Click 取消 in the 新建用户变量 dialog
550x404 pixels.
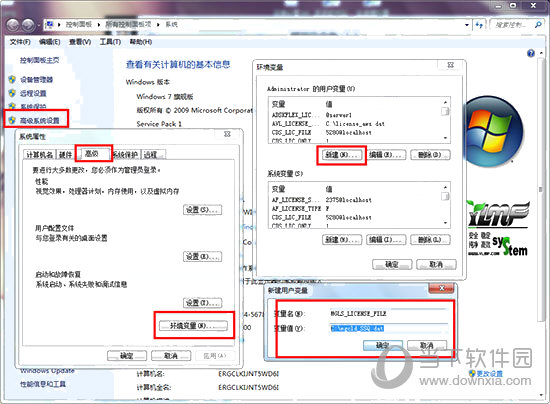[427, 345]
